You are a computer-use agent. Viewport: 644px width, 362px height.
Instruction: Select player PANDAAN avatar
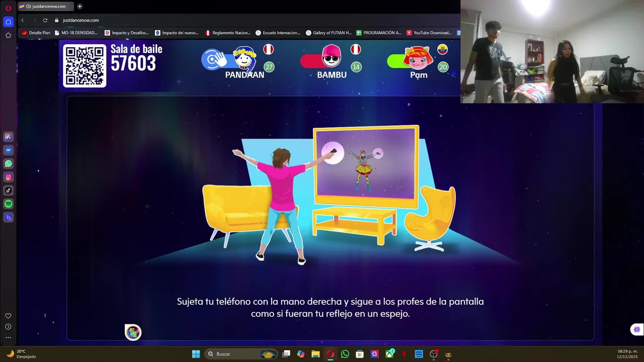click(x=245, y=58)
